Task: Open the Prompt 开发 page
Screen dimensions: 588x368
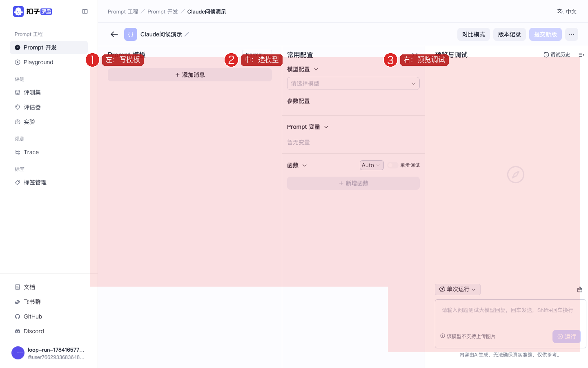Action: coord(49,47)
